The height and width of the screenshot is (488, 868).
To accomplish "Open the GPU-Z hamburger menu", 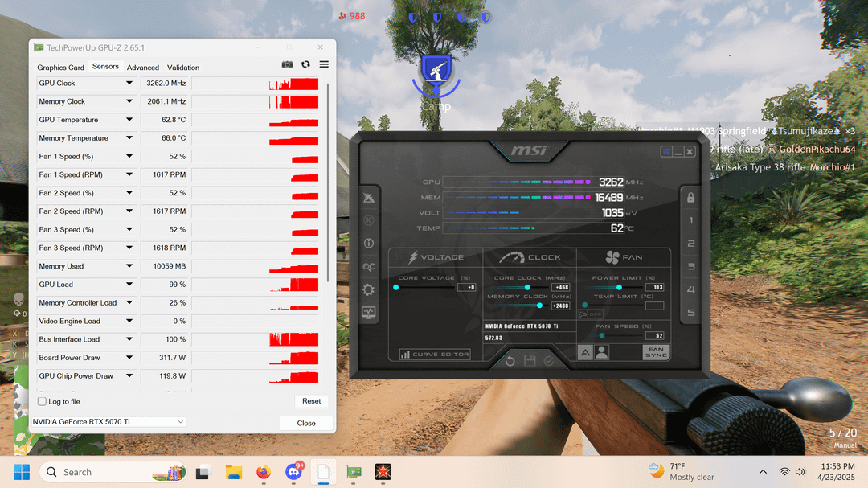I will [324, 64].
